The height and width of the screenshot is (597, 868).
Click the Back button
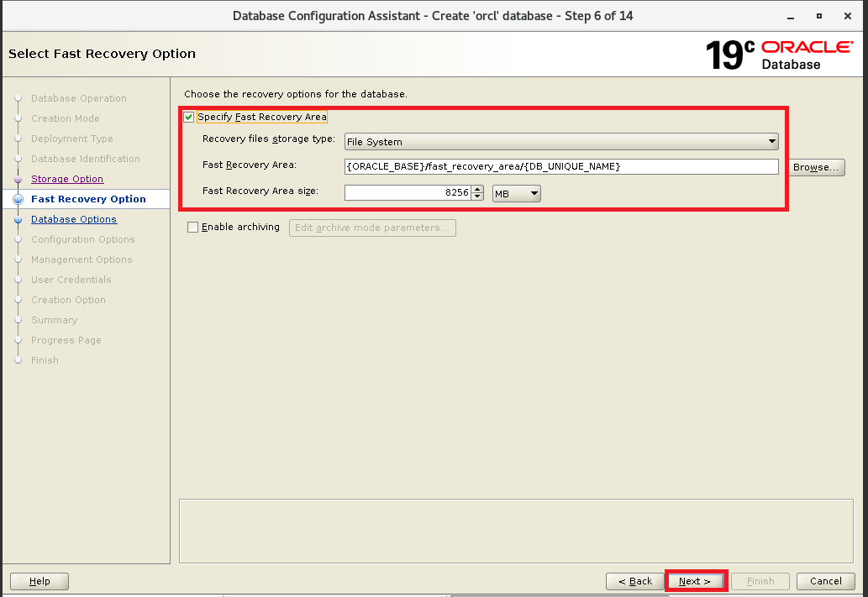pyautogui.click(x=635, y=581)
